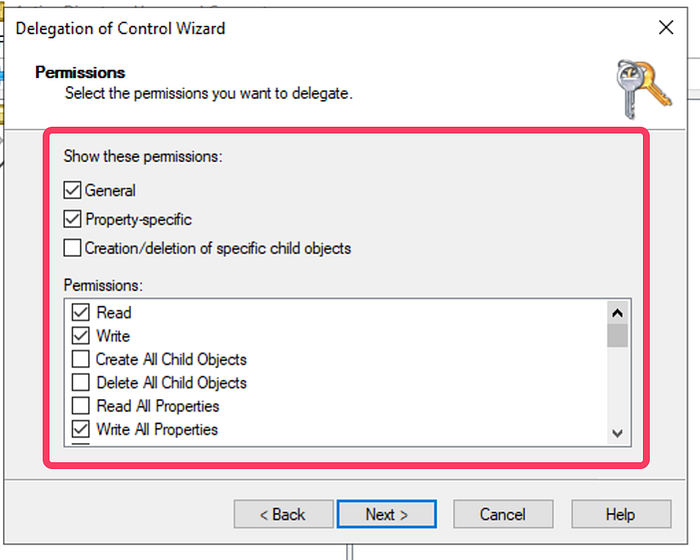
Task: Click the permissions list scrollbar thumb
Action: pos(617,335)
